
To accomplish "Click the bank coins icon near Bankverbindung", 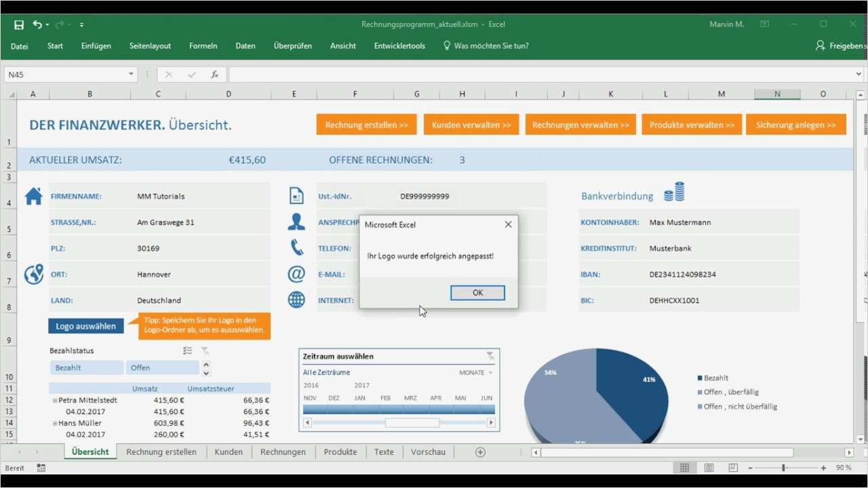I will pyautogui.click(x=673, y=192).
